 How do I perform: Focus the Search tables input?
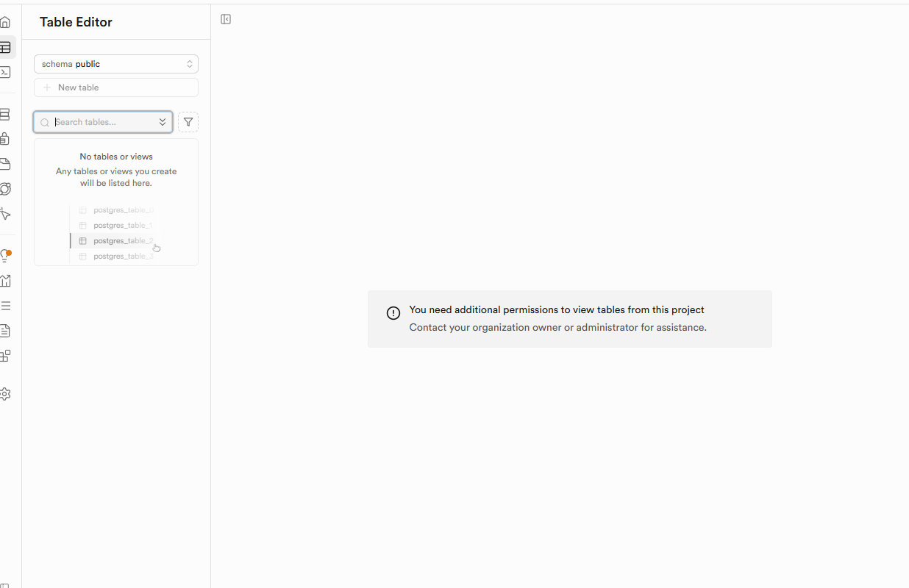coord(103,122)
